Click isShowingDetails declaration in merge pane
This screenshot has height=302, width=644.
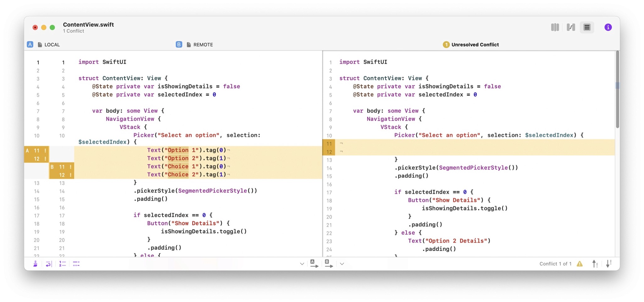427,86
